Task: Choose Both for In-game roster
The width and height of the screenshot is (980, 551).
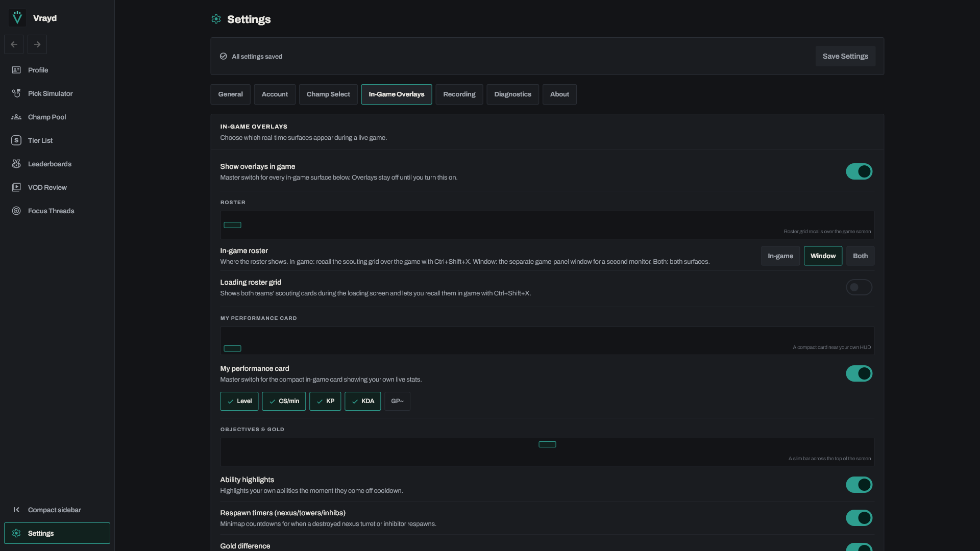Action: coord(860,256)
